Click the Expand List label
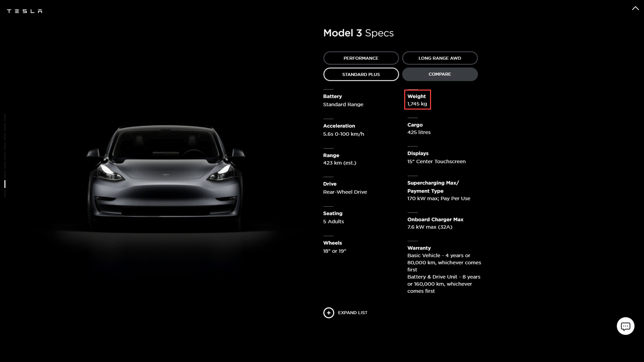644x362 pixels. point(353,313)
